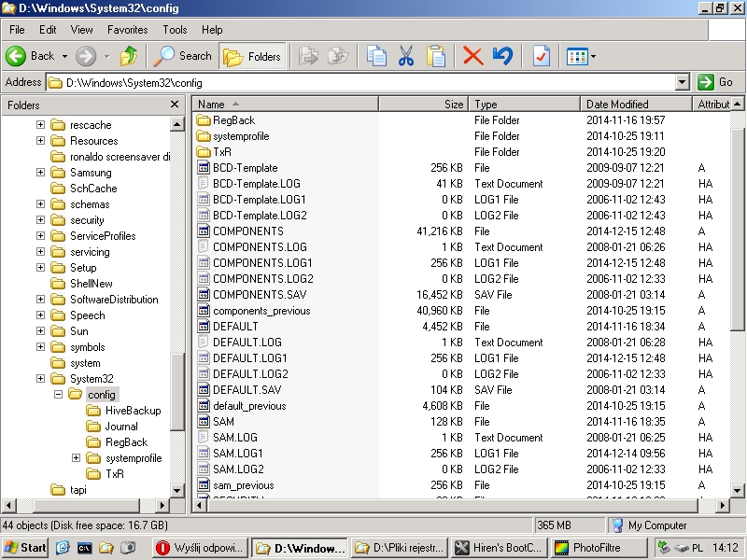Image resolution: width=747 pixels, height=560 pixels.
Task: Collapse the config folder in tree
Action: pos(58,395)
